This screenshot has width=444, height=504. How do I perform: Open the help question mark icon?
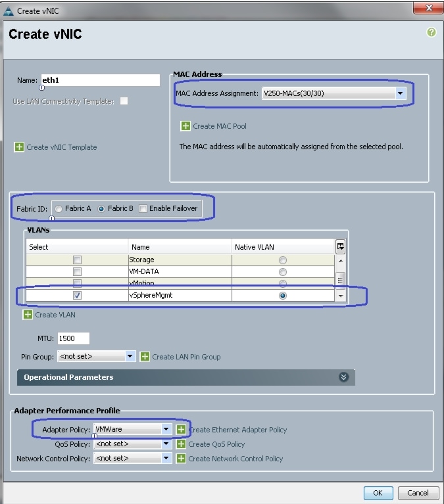coord(431,32)
